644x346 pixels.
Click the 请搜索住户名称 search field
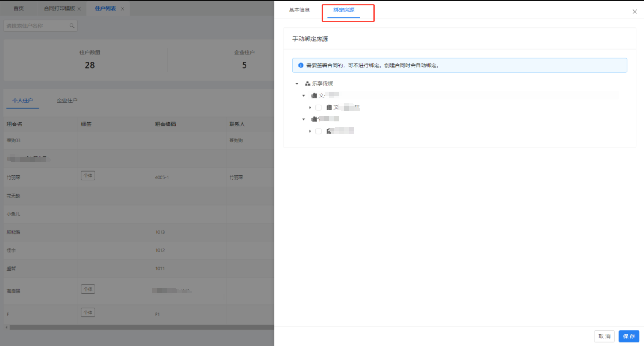coord(36,26)
